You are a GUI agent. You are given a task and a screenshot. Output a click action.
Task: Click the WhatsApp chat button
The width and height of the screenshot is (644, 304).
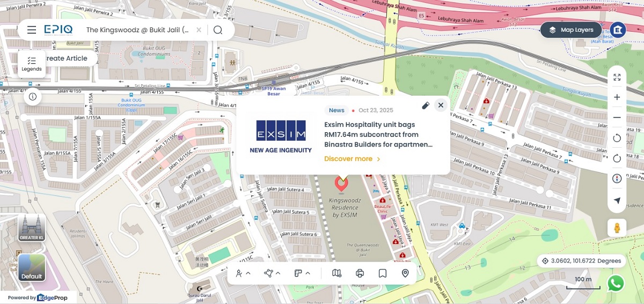(x=616, y=283)
